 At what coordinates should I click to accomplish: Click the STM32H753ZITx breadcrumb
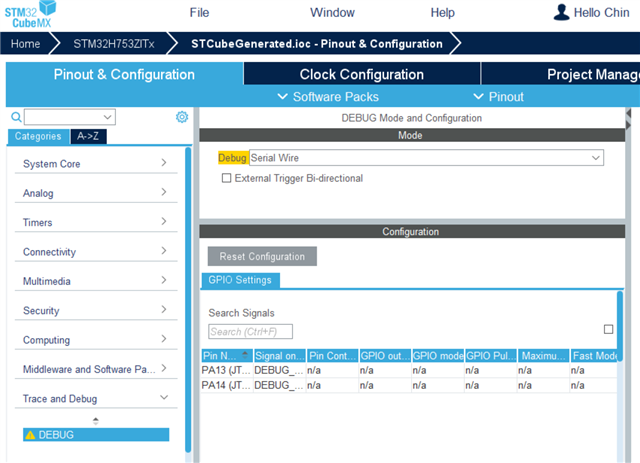pos(114,44)
